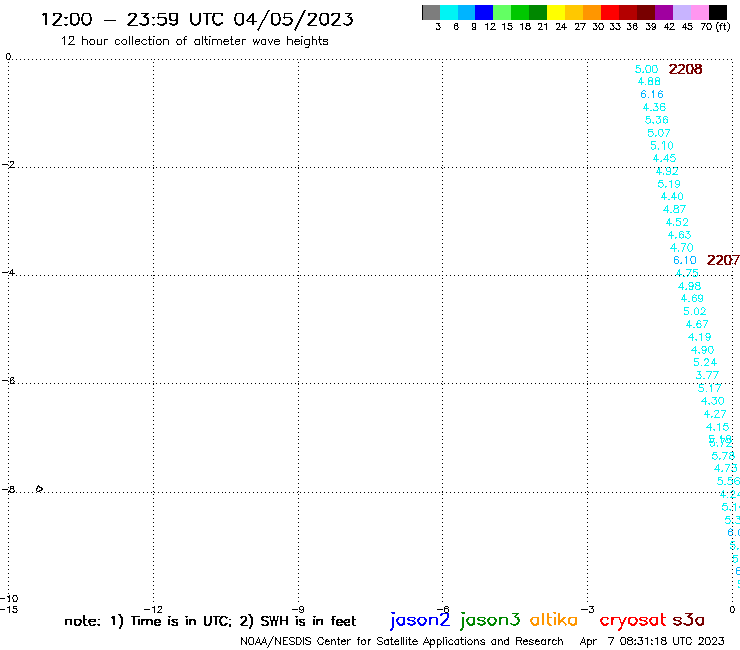Click the 4.52 wave height value

pos(677,222)
